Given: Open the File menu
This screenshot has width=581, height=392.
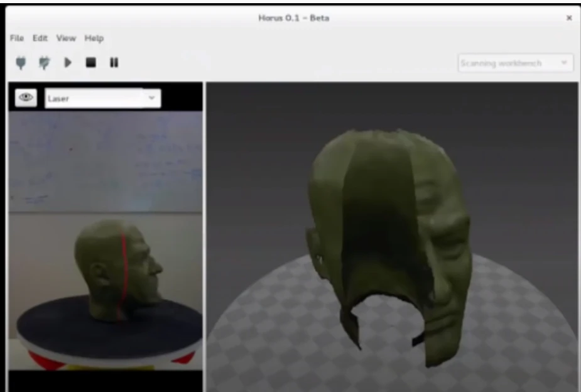Looking at the screenshot, I should 17,38.
